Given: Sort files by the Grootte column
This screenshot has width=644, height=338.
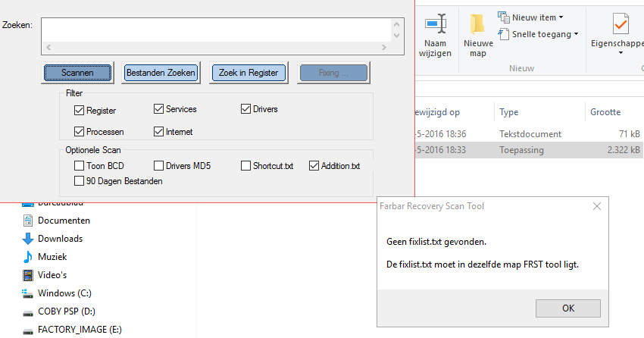Looking at the screenshot, I should pos(605,112).
